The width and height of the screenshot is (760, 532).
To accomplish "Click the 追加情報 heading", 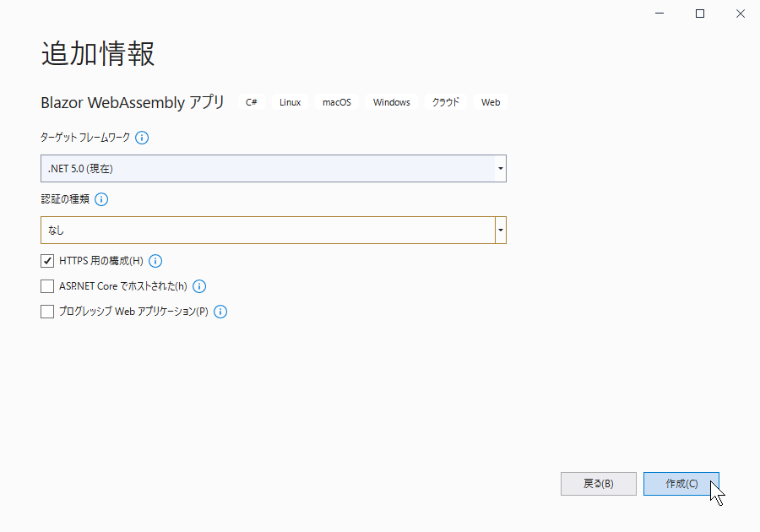I will (98, 53).
